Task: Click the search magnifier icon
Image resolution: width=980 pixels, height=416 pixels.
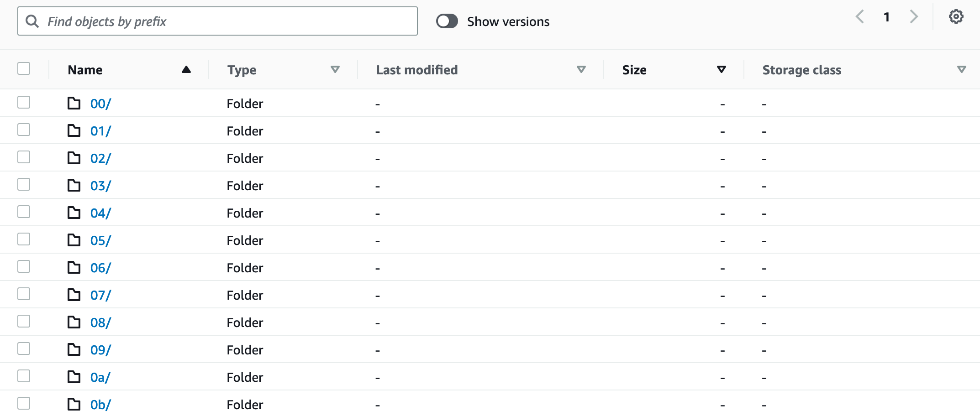Action: pos(32,21)
